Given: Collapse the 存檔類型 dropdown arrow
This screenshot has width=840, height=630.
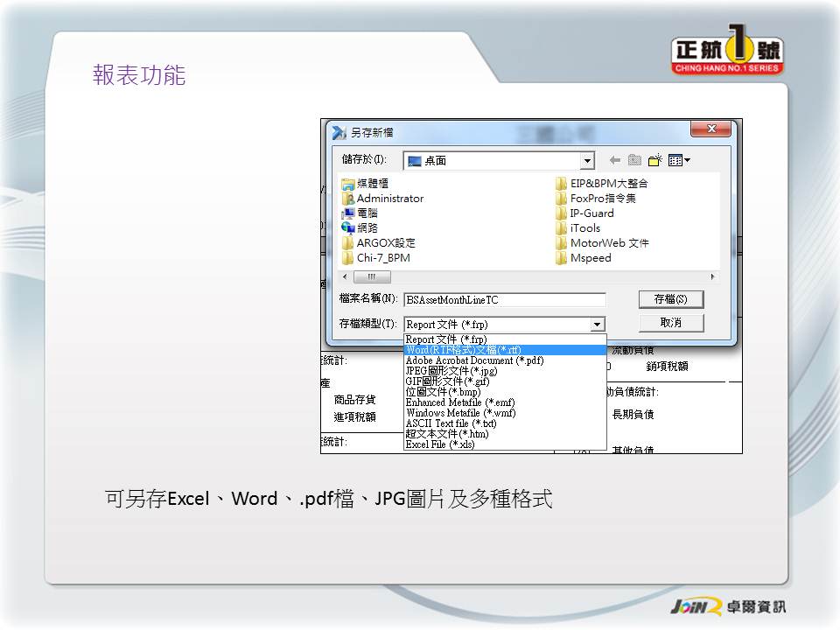Looking at the screenshot, I should tap(597, 325).
